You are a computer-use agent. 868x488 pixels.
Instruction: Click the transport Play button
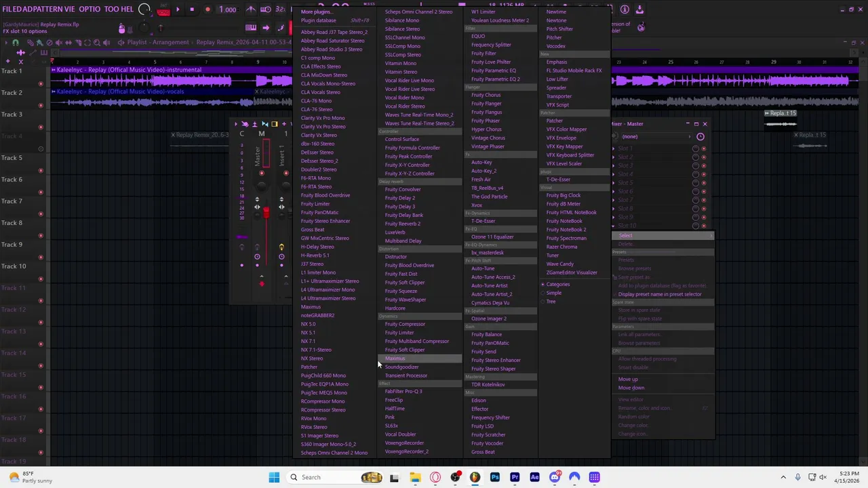(178, 9)
